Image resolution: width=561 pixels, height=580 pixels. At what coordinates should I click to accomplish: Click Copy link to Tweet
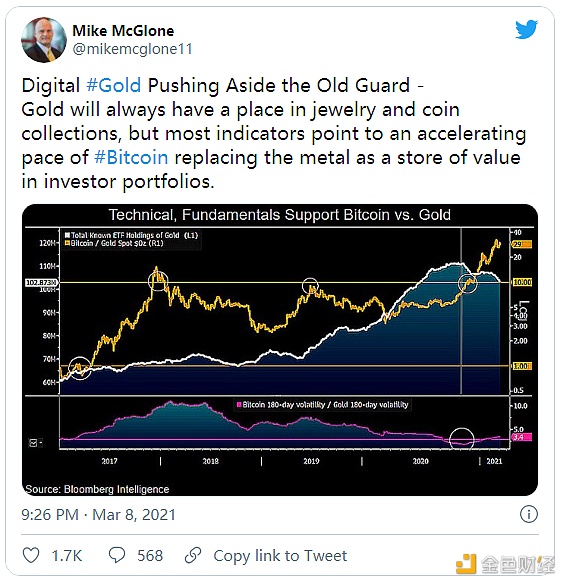(280, 556)
